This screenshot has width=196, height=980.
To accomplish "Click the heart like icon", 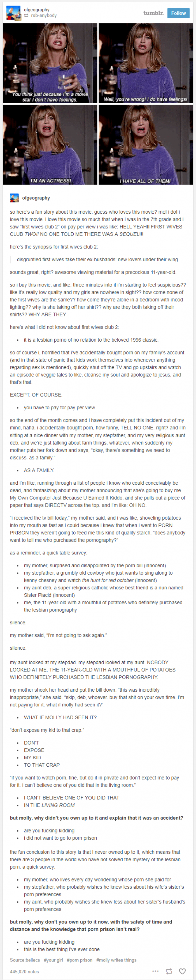I will pos(182,971).
